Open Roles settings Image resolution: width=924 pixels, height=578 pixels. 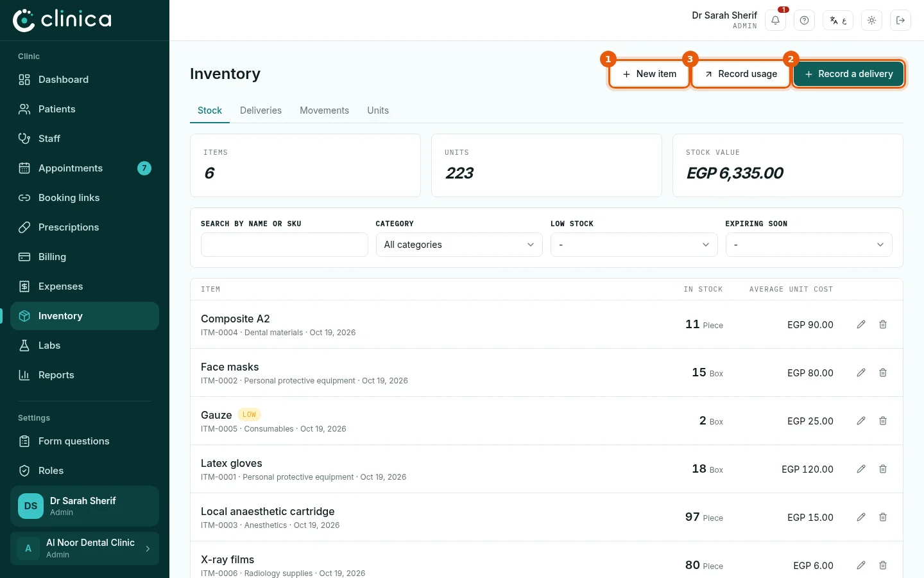click(85, 471)
